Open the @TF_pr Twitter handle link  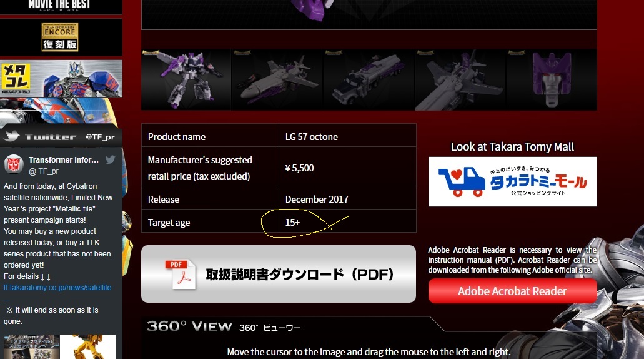100,137
